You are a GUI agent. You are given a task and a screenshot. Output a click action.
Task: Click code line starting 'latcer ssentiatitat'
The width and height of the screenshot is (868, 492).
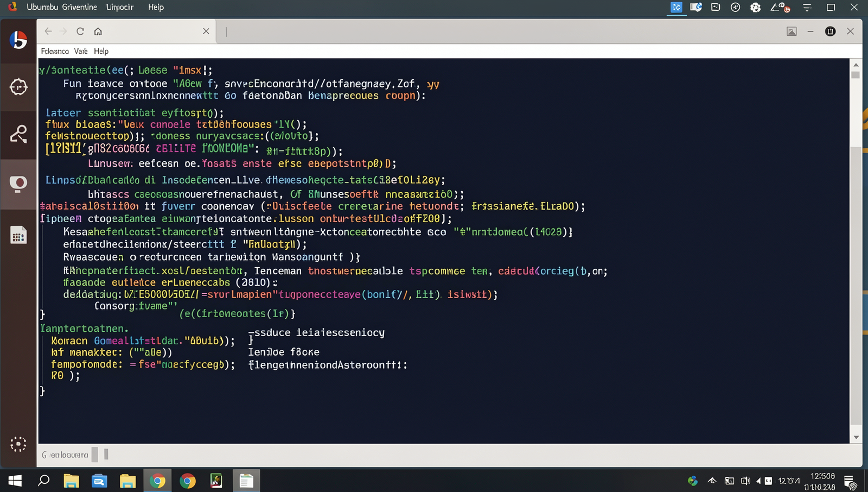click(135, 113)
